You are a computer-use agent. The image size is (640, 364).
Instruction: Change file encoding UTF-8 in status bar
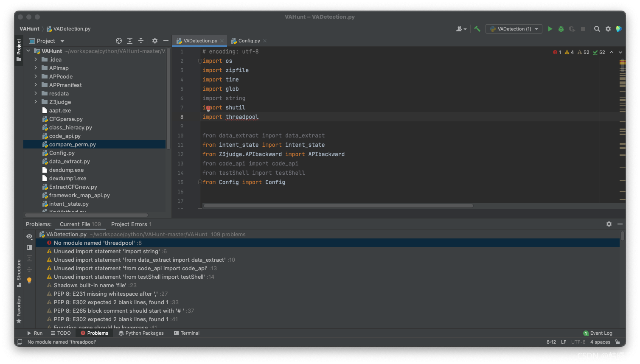(578, 342)
